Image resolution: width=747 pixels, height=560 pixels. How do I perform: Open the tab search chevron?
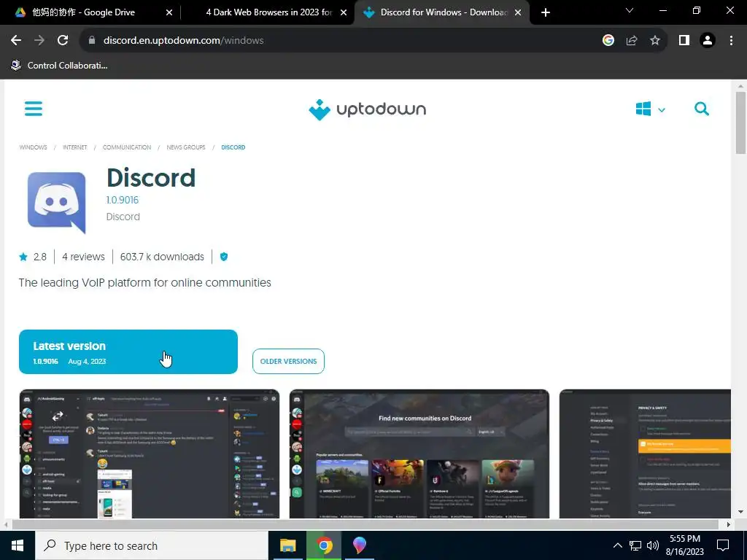(630, 10)
